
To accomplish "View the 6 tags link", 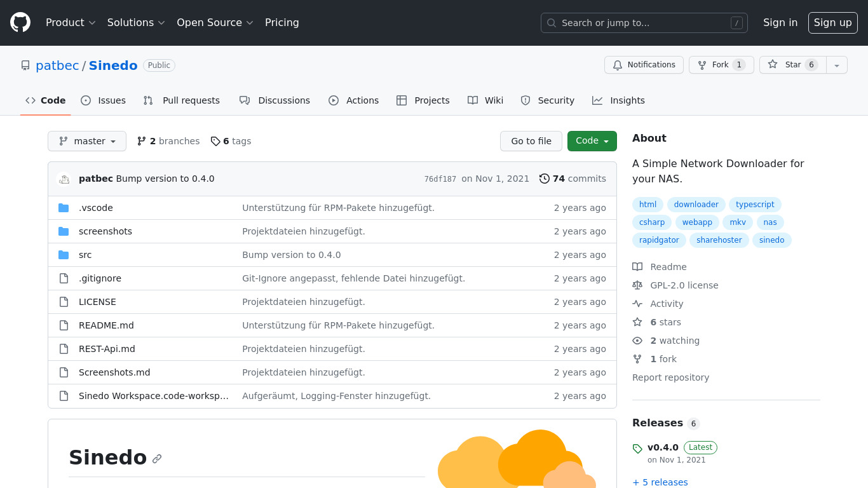I will [x=231, y=141].
